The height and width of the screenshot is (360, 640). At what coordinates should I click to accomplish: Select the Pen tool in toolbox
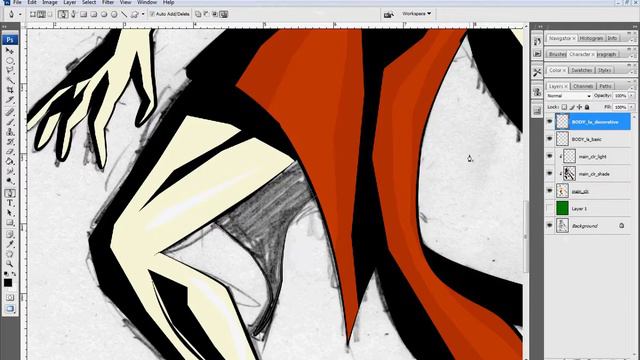point(10,193)
